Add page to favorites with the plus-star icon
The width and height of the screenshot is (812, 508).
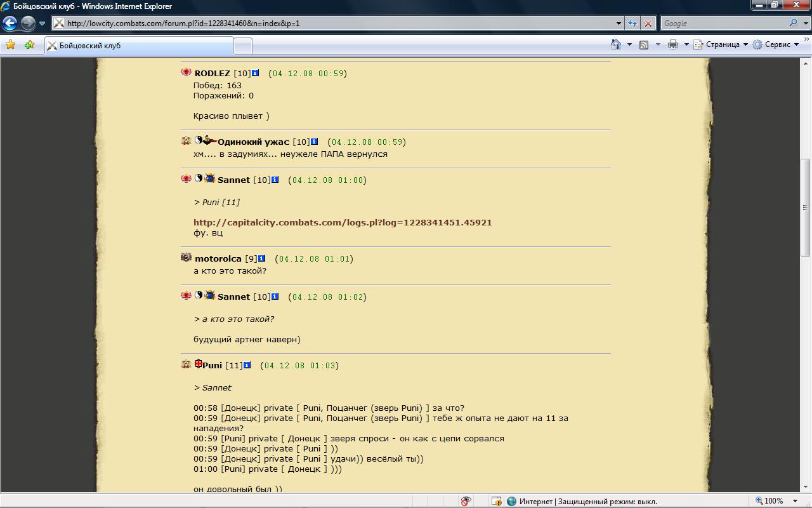[29, 45]
